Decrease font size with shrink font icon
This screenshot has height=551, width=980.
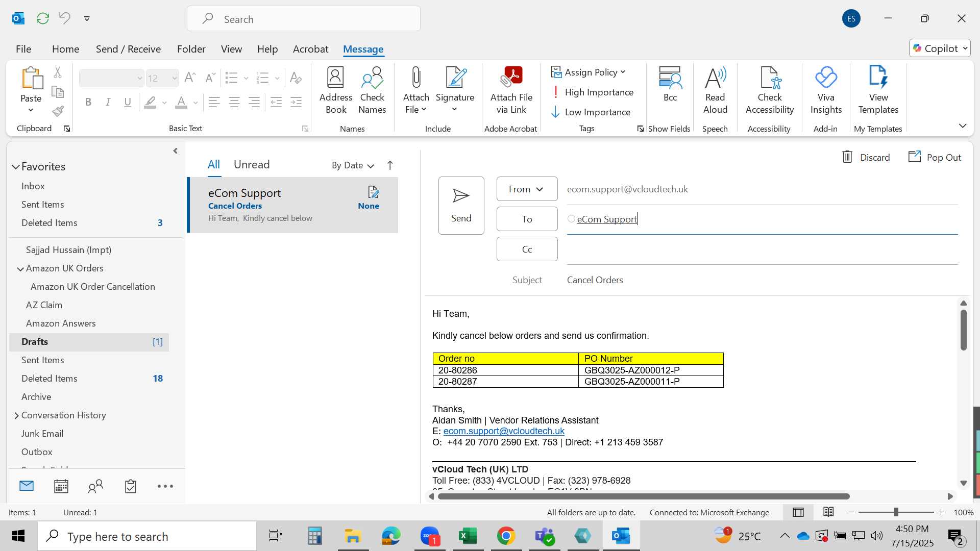click(210, 78)
